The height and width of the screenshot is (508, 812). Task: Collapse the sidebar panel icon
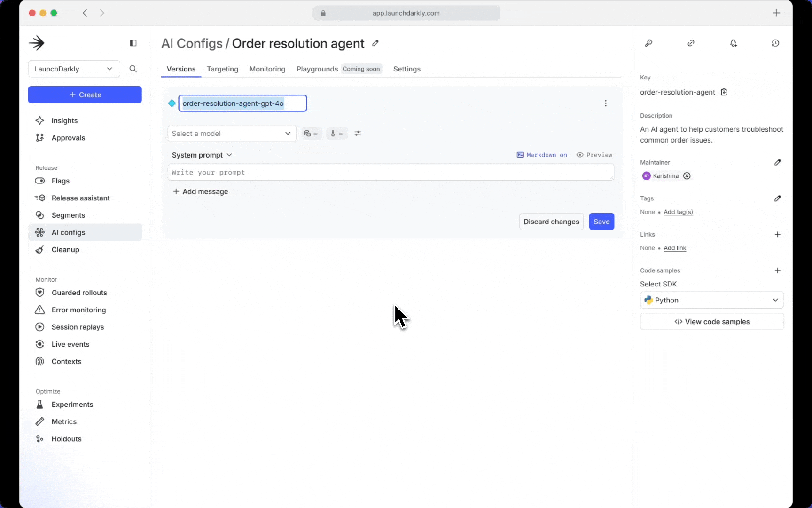click(x=133, y=43)
